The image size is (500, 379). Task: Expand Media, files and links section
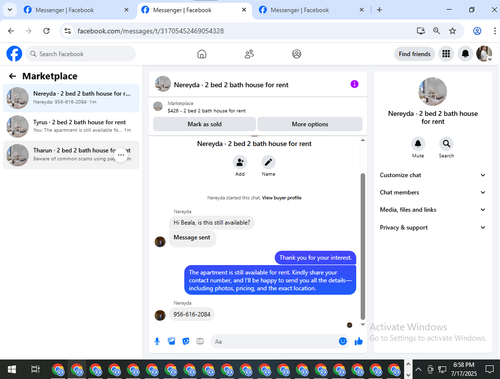pos(432,210)
